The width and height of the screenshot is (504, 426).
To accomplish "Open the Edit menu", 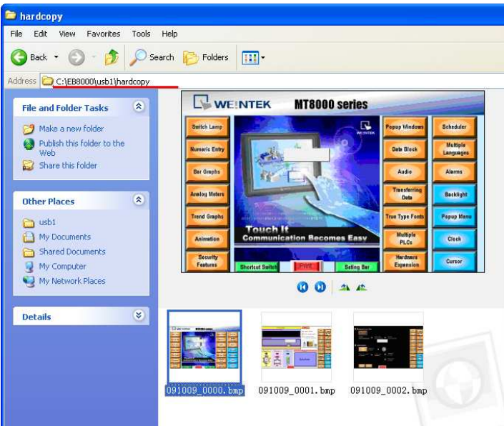I will pos(41,34).
